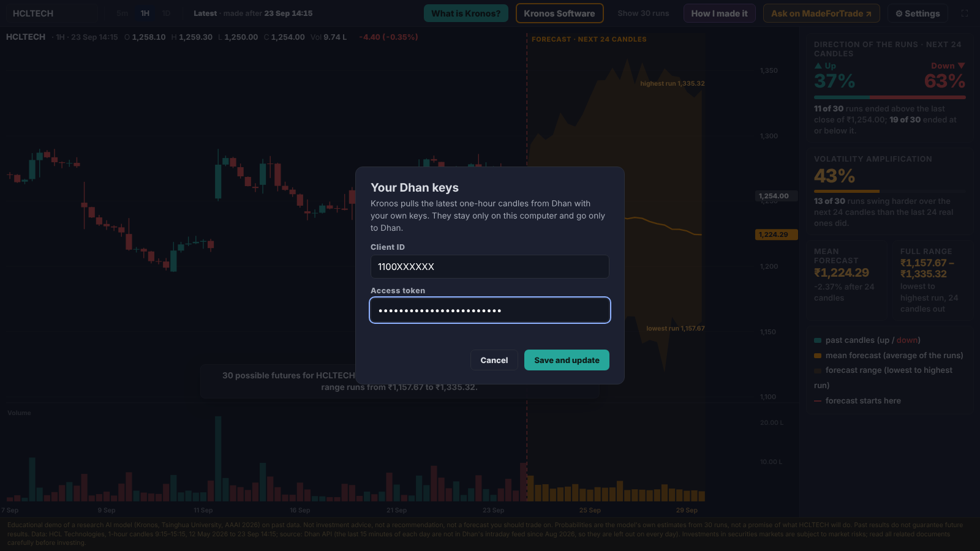Screen dimensions: 980x551
Task: Focus the Client ID field
Action: pyautogui.click(x=490, y=267)
